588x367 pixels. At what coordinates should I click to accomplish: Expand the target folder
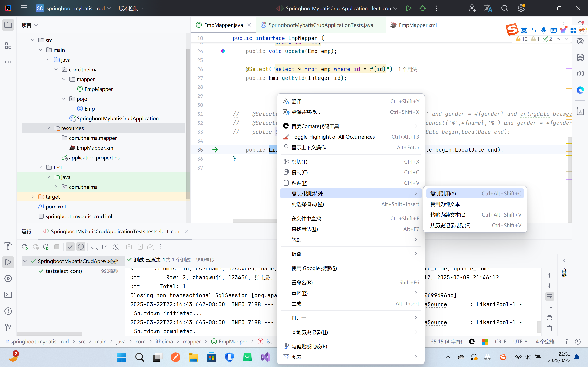click(x=32, y=197)
